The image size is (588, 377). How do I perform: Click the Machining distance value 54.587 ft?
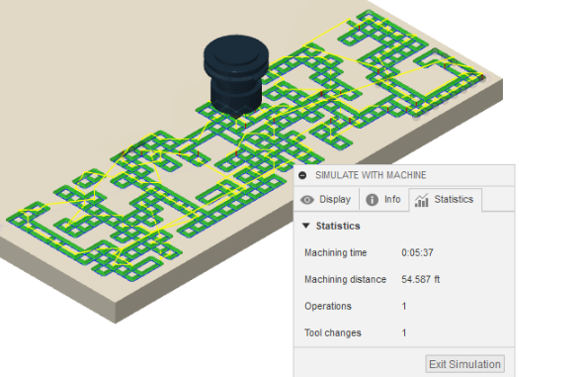pyautogui.click(x=420, y=279)
